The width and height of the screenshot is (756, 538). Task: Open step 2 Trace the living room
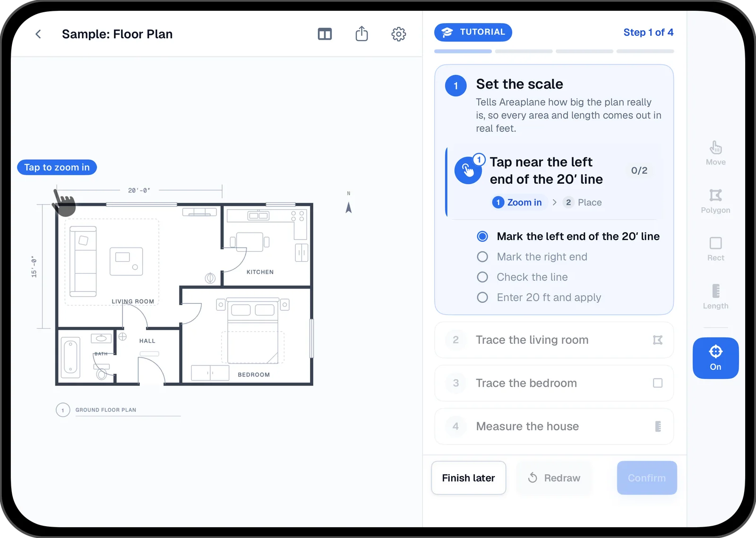(554, 340)
